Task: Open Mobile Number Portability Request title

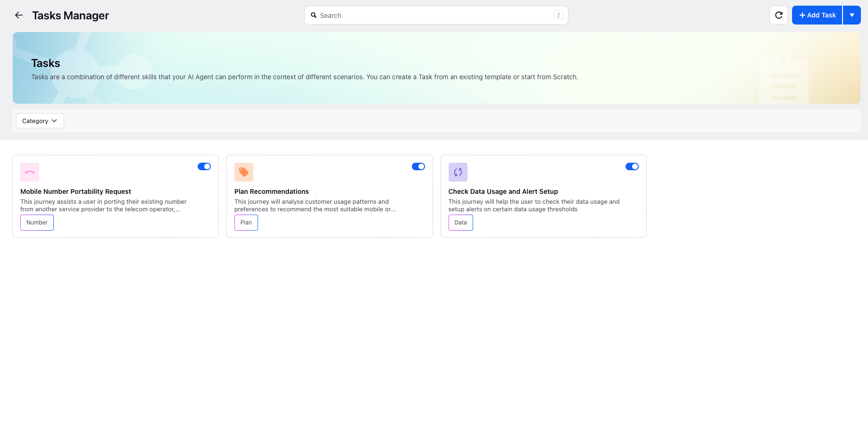Action: tap(75, 191)
